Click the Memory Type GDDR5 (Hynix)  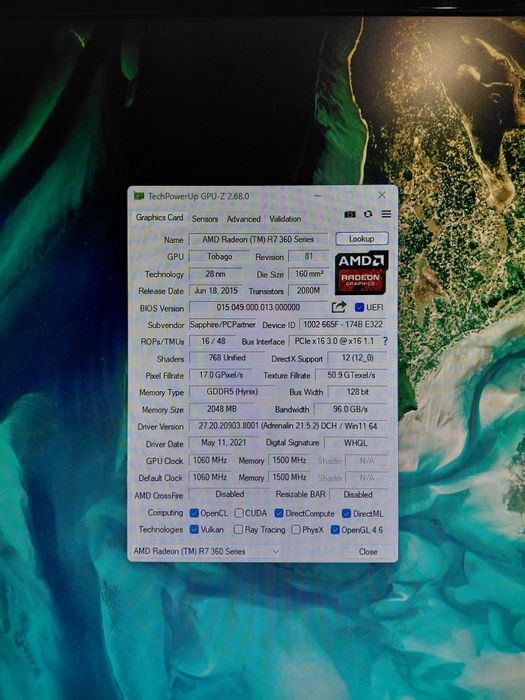(x=232, y=392)
